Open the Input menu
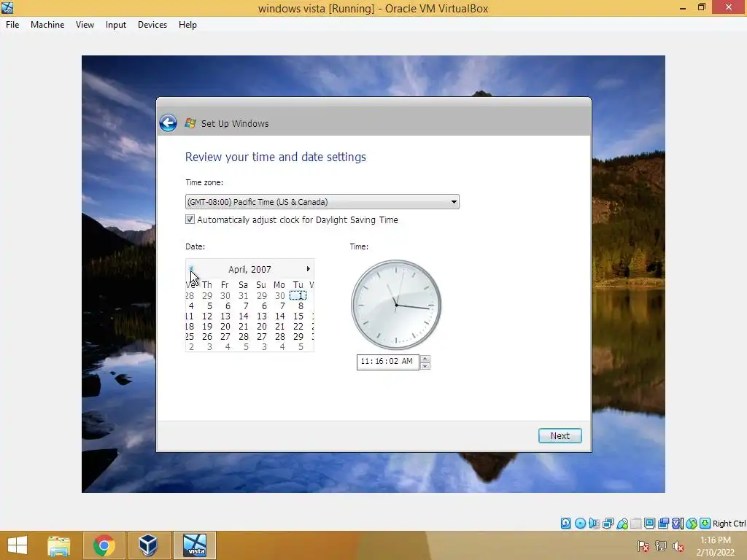Viewport: 747px width, 560px height. click(116, 25)
